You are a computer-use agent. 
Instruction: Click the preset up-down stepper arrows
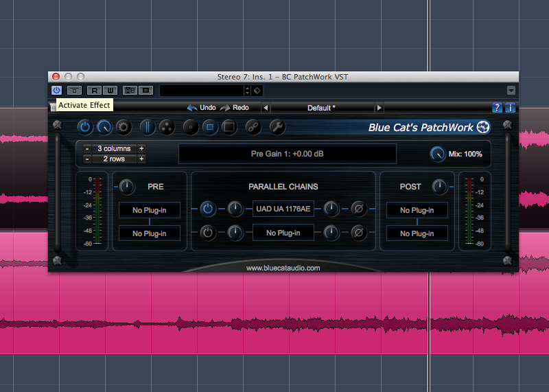click(248, 91)
